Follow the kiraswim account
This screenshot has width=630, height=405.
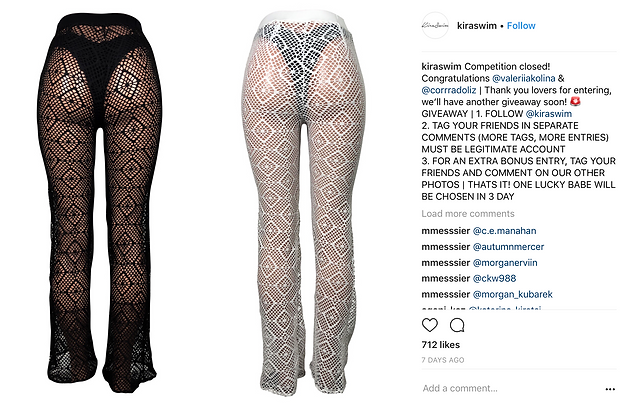(x=521, y=26)
